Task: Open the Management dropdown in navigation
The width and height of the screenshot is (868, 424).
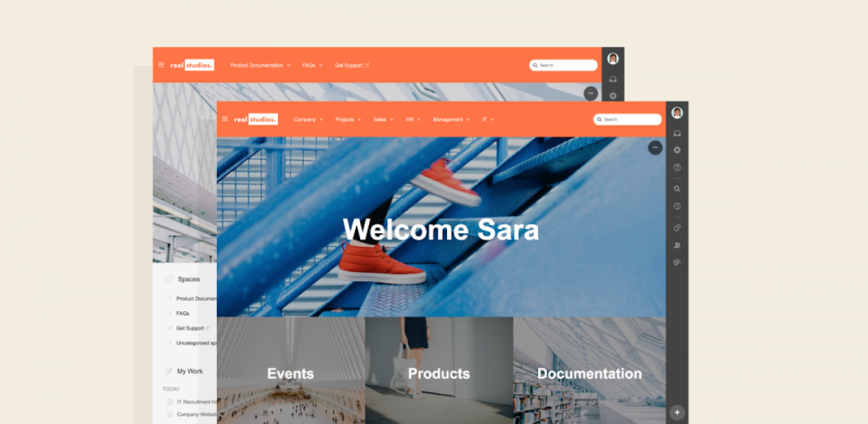Action: click(451, 120)
